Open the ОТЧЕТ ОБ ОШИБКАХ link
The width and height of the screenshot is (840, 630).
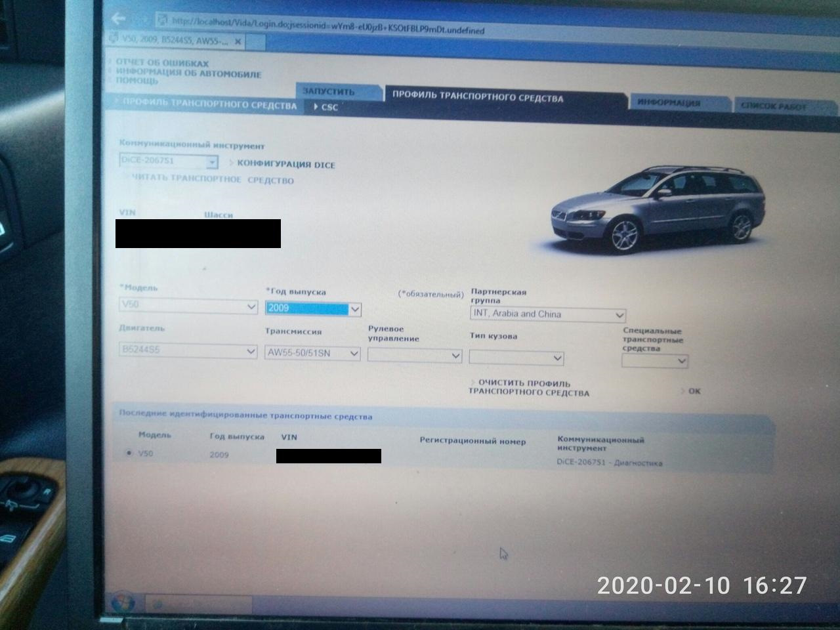162,64
